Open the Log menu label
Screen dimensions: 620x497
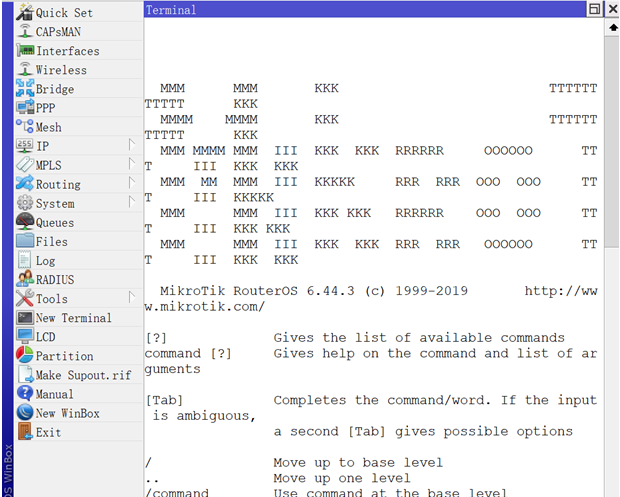(45, 261)
